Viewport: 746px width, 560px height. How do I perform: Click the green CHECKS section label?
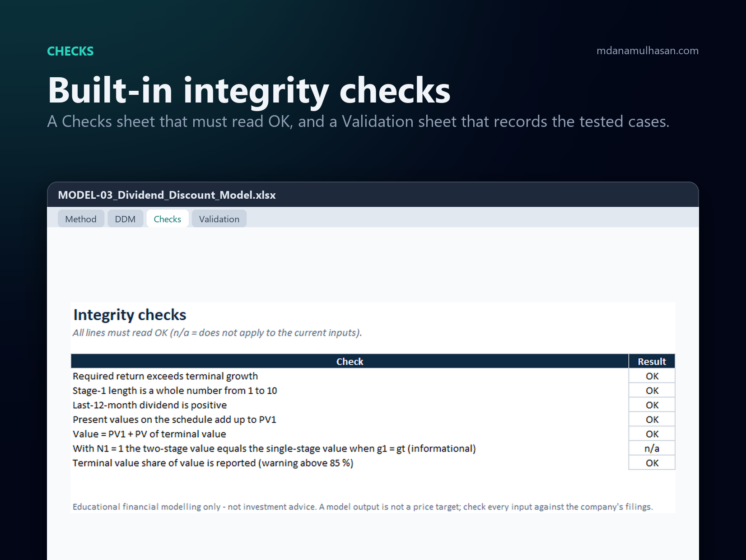coord(70,51)
